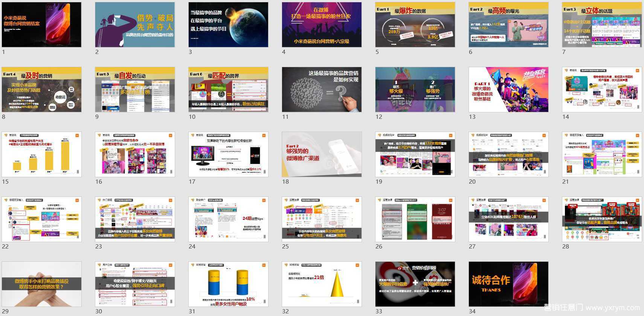Select slide thumbnail number 28
The width and height of the screenshot is (644, 316).
[602, 219]
